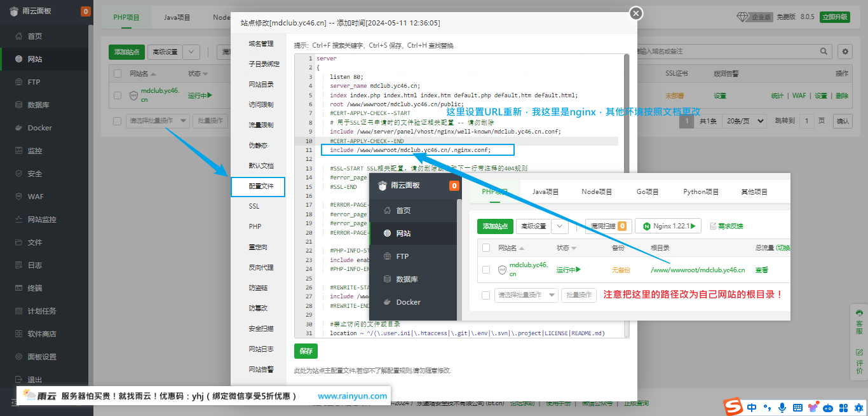
Task: Select the Python项目 tab in the inset screenshot
Action: pos(701,191)
